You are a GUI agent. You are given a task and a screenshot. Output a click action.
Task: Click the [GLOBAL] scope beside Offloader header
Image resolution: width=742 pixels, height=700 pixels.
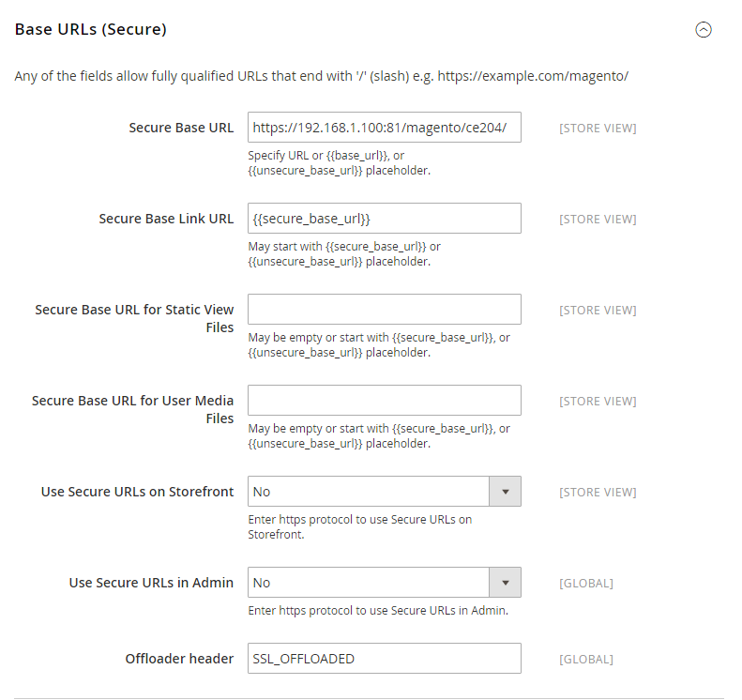586,660
